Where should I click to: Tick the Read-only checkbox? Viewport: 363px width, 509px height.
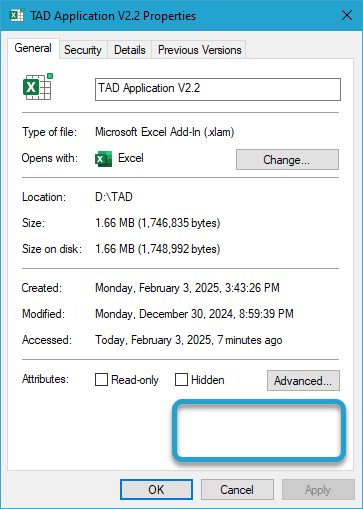point(101,380)
